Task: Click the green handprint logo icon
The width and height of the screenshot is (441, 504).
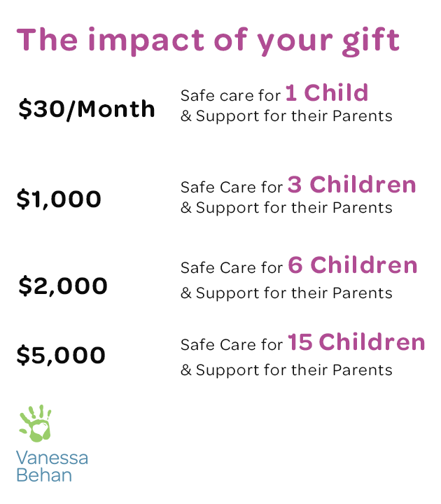Action: 36,423
